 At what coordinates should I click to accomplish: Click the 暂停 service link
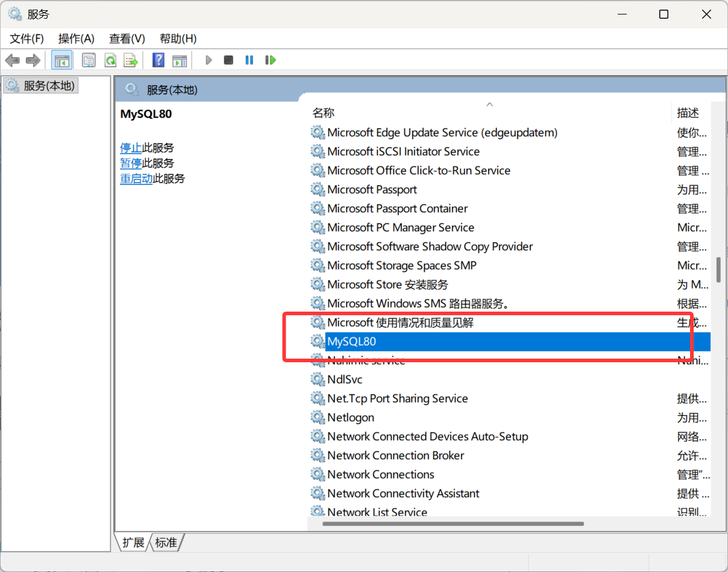point(131,163)
